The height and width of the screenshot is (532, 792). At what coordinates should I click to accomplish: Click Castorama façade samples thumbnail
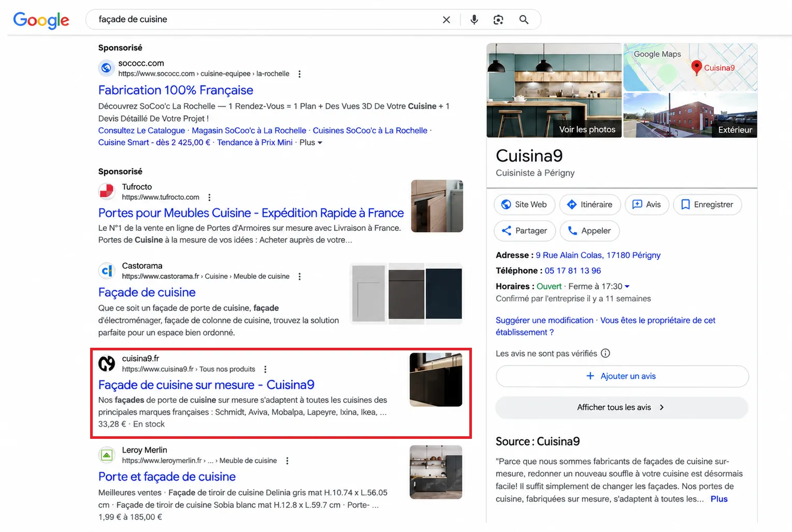click(x=407, y=294)
